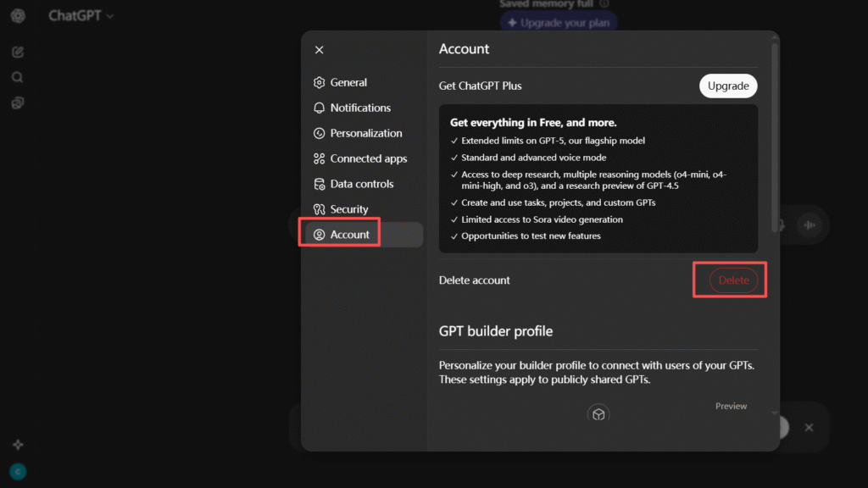Click 'Standard and advanced voice mode' line
This screenshot has width=868, height=488.
point(534,158)
